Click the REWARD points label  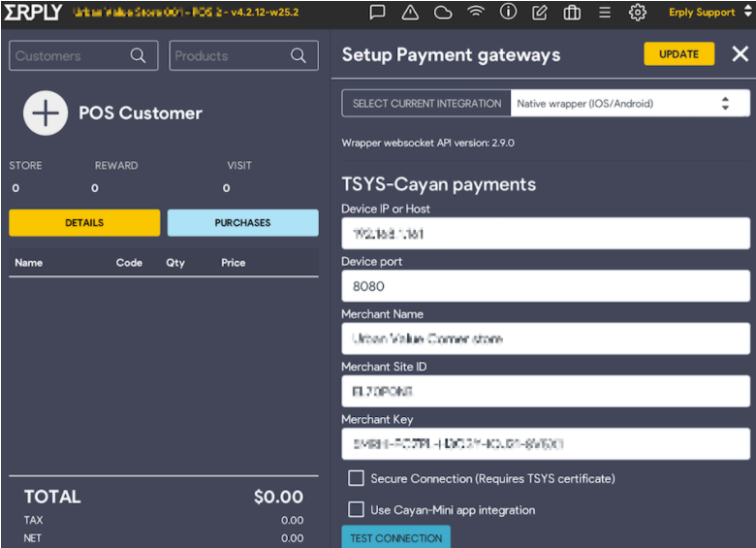click(x=116, y=166)
